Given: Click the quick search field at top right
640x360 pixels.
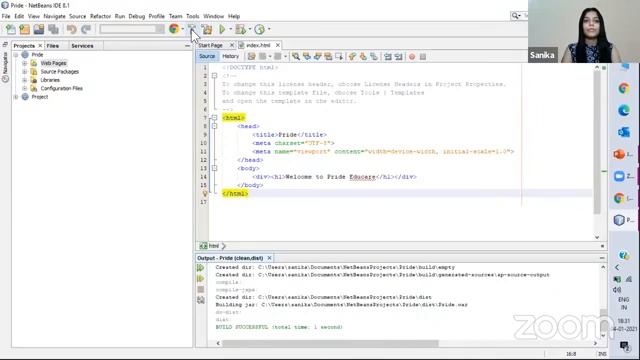Looking at the screenshot, I should point(520,16).
